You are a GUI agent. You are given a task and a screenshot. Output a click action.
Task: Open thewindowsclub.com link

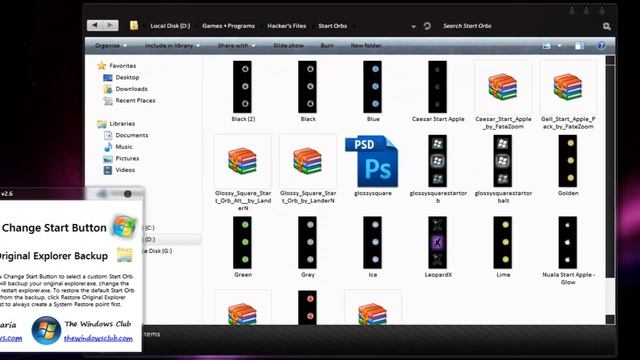98,338
